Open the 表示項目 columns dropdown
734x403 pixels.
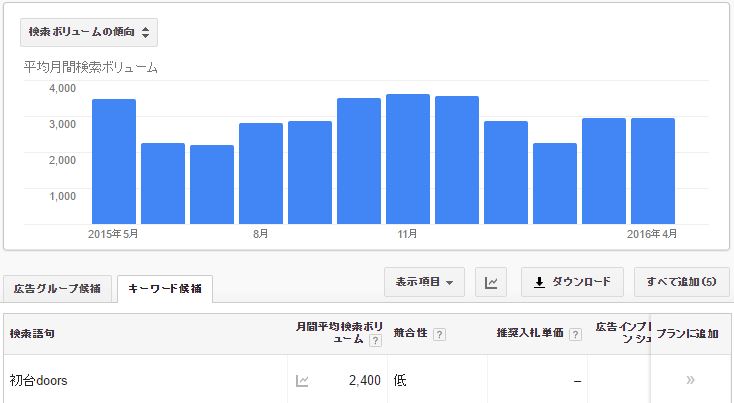(x=424, y=282)
